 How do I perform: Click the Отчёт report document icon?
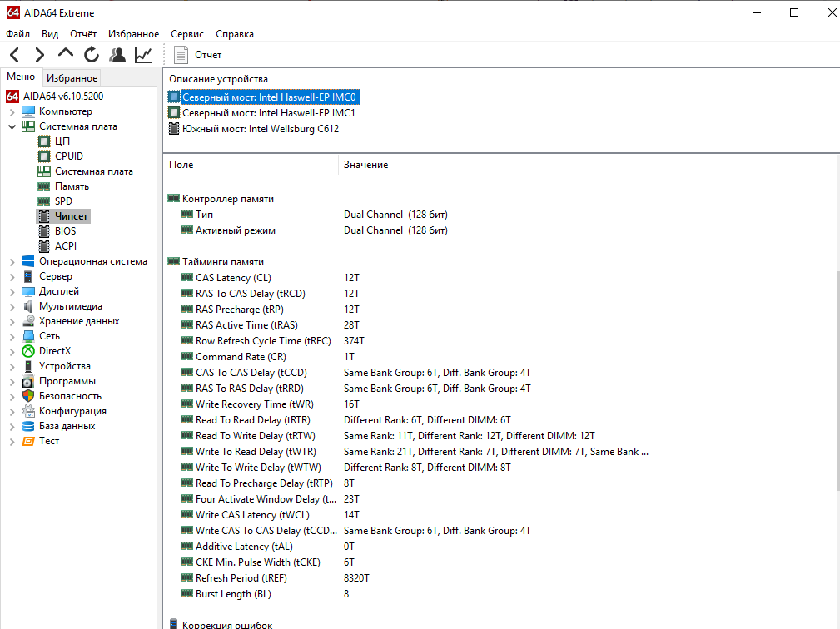click(x=181, y=55)
